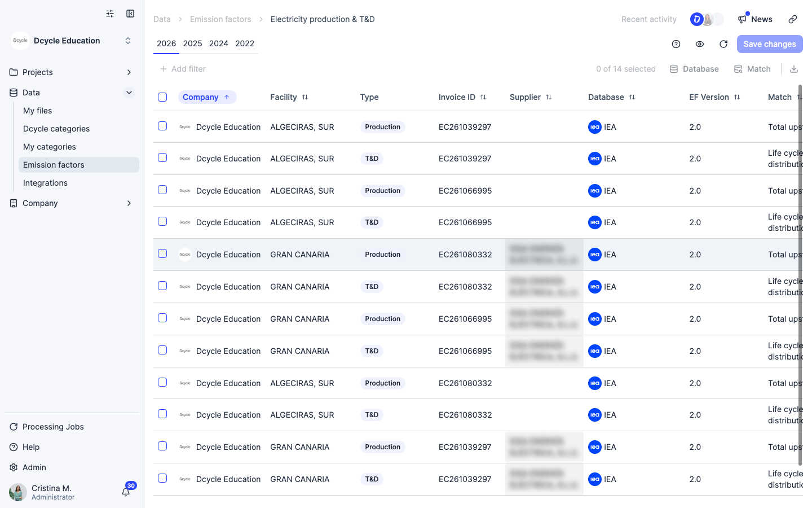
Task: Select ALGECIRAS T&D EC261066995 row checkbox
Action: click(162, 221)
